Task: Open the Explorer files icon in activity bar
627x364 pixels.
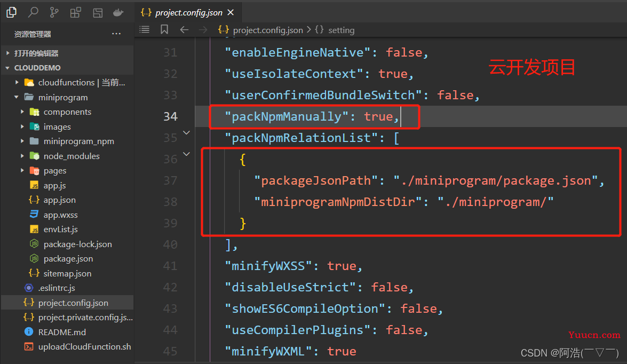Action: (x=12, y=12)
